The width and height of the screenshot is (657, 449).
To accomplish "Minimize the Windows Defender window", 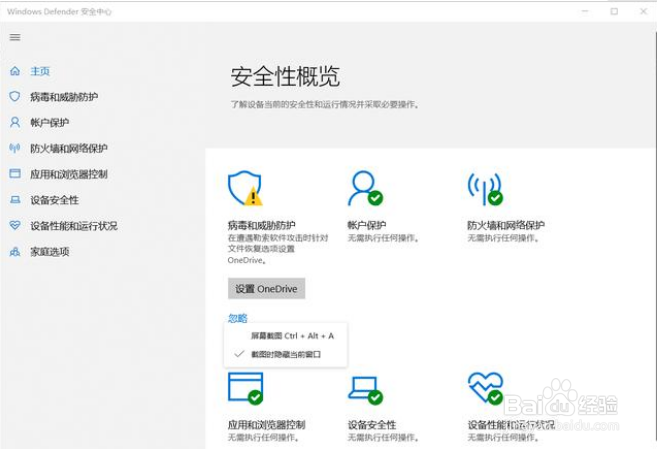I will 585,11.
